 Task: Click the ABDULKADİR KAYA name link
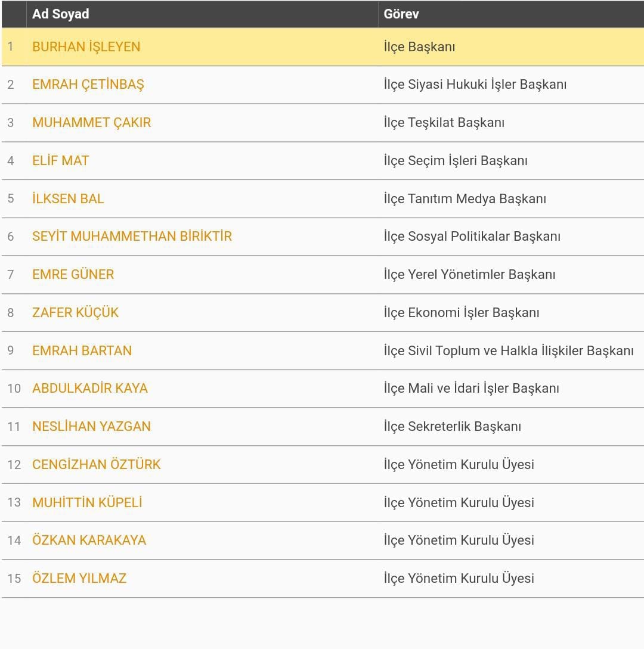click(90, 388)
